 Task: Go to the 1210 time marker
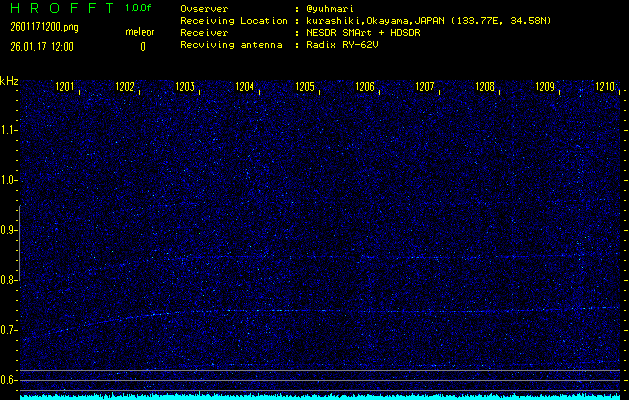pos(605,88)
